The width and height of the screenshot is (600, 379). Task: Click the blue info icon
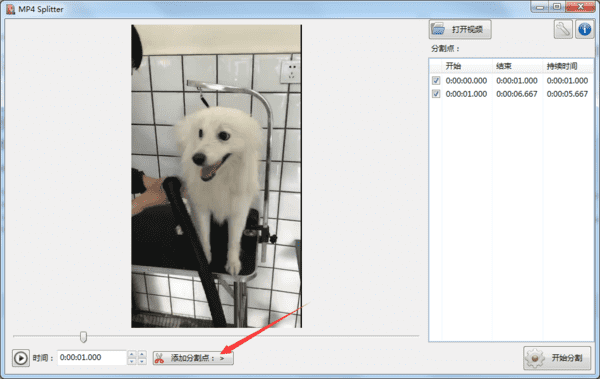point(584,29)
